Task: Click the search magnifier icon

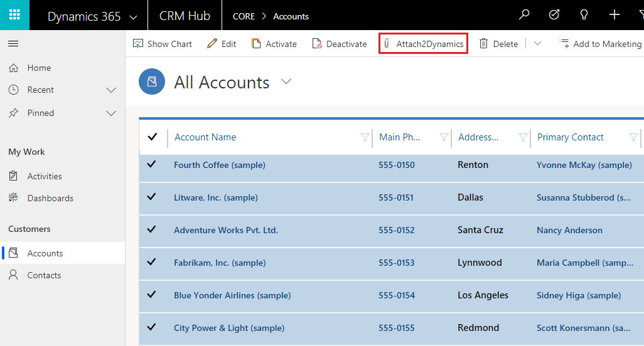Action: [x=524, y=15]
